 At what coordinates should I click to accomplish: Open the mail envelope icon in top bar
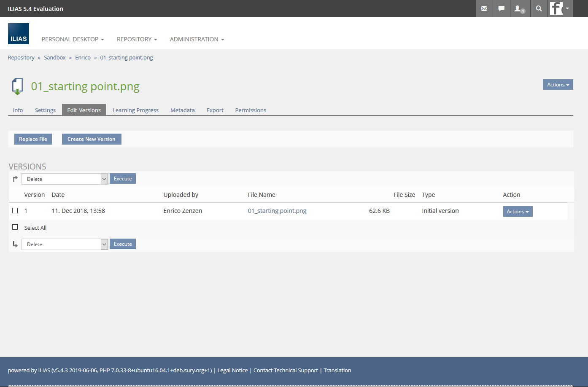point(484,8)
